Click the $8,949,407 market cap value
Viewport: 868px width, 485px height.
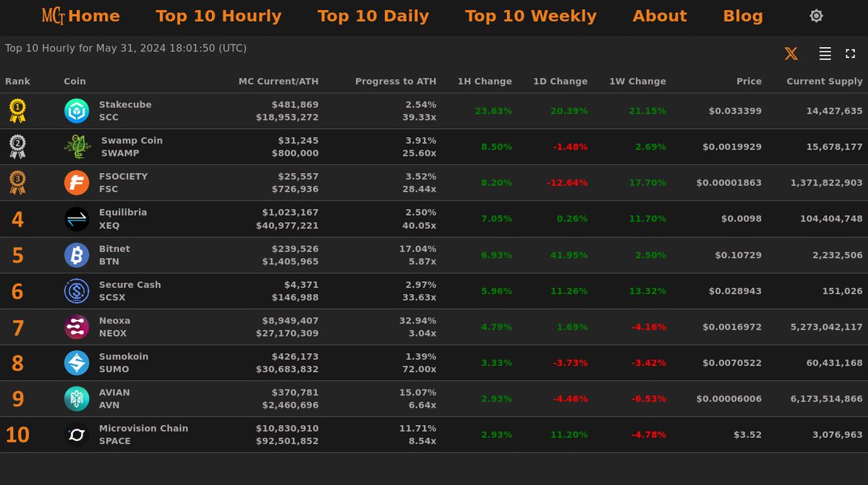click(x=291, y=321)
